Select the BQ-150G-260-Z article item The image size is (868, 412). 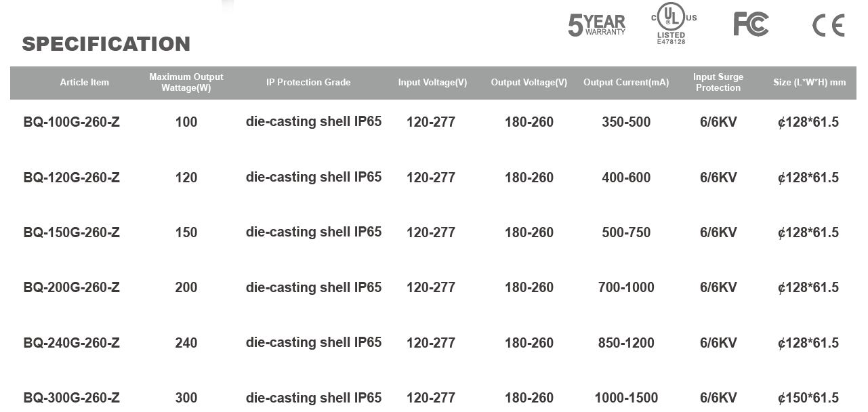pyautogui.click(x=72, y=232)
